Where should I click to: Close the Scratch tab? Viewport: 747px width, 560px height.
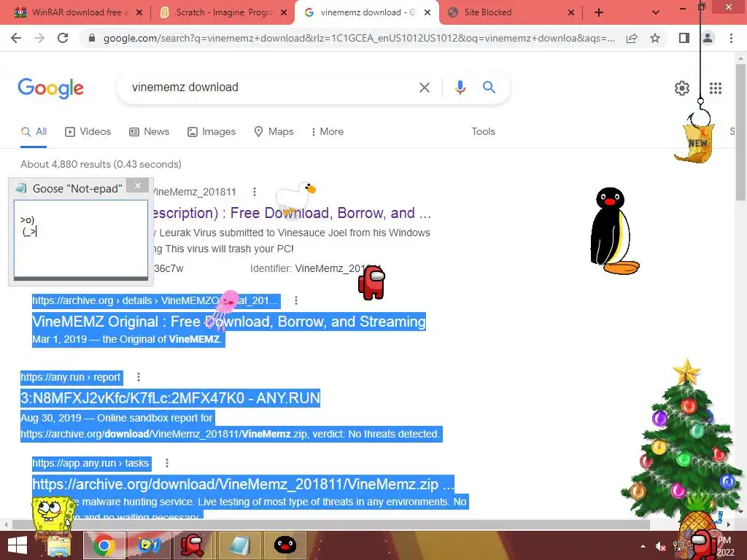click(284, 12)
